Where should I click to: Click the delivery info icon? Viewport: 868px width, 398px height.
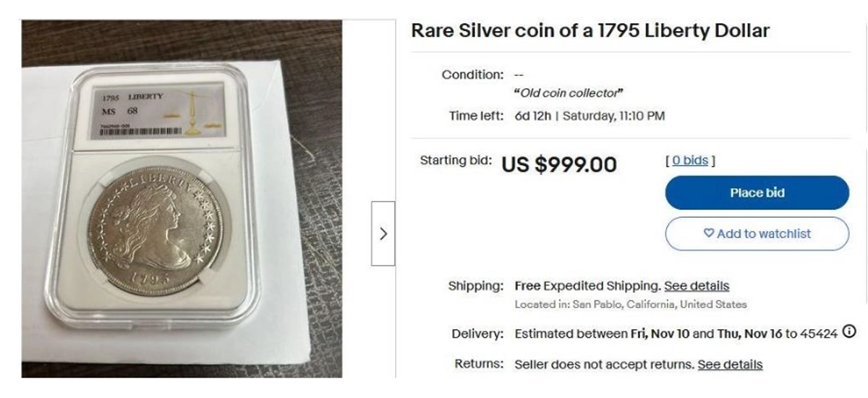click(x=849, y=333)
